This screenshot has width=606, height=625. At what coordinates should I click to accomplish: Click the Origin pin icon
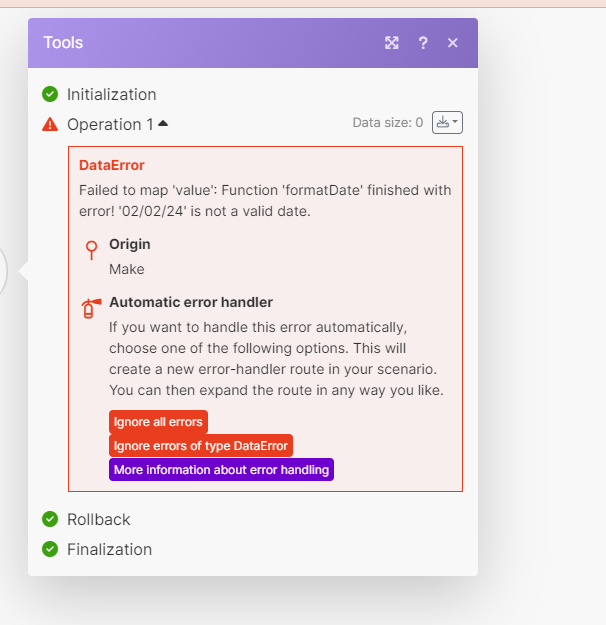(91, 250)
